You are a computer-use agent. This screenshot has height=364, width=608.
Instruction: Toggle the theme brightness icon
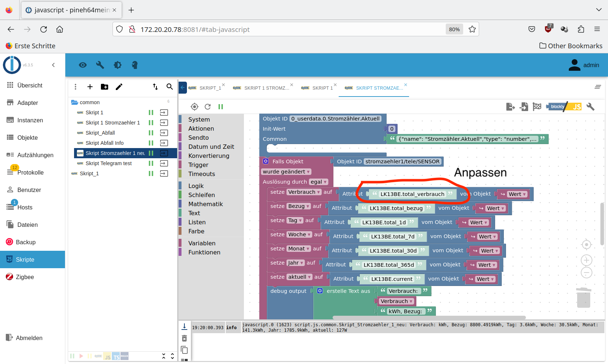click(118, 65)
